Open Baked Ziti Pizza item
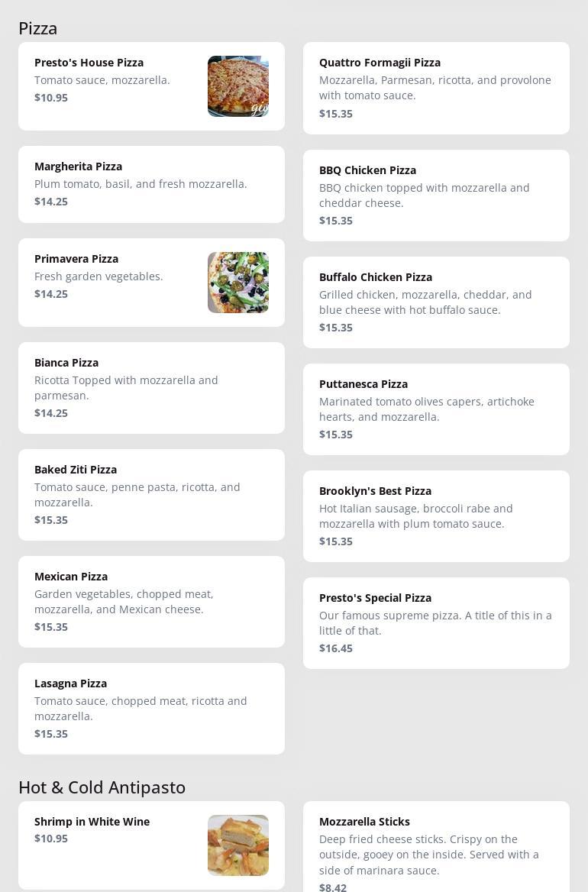The width and height of the screenshot is (588, 892). tap(76, 470)
